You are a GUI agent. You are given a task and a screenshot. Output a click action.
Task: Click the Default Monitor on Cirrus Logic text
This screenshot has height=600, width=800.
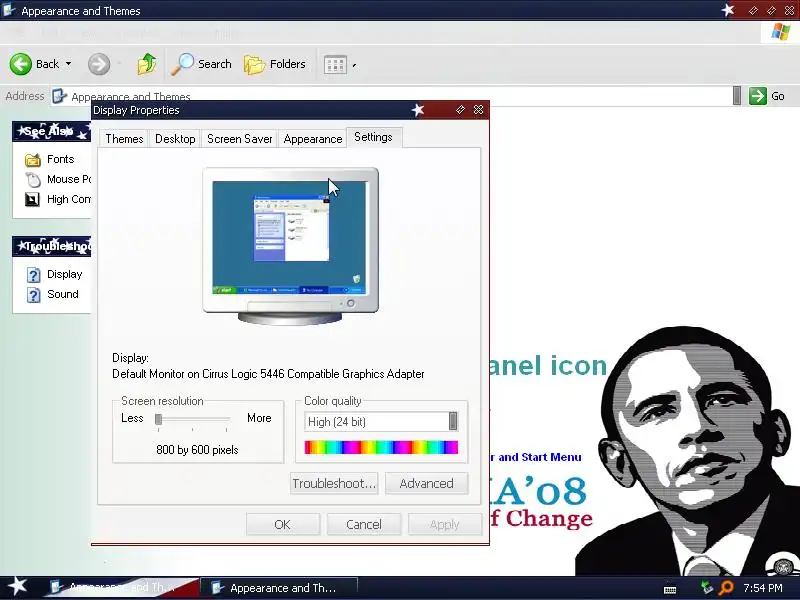pyautogui.click(x=268, y=374)
